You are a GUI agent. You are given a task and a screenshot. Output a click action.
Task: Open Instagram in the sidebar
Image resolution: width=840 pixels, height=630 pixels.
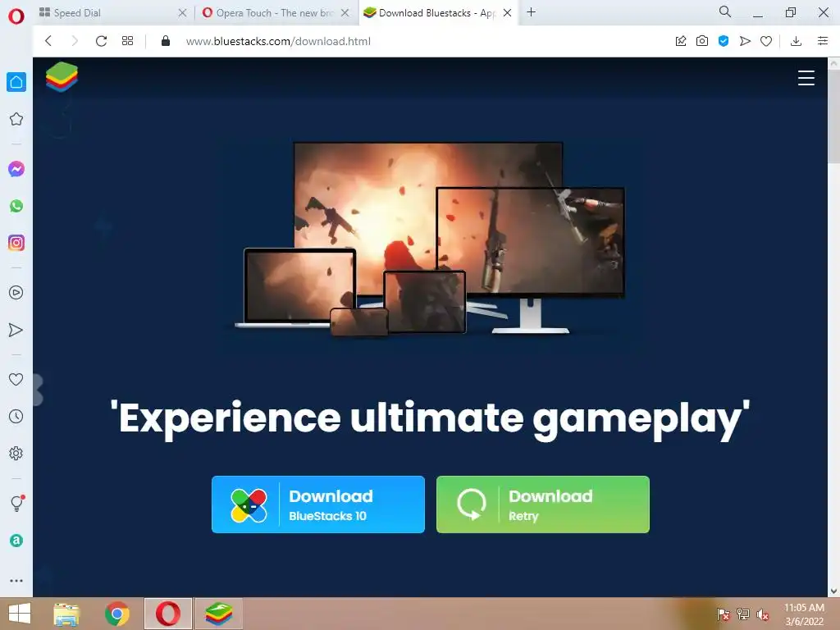(16, 243)
